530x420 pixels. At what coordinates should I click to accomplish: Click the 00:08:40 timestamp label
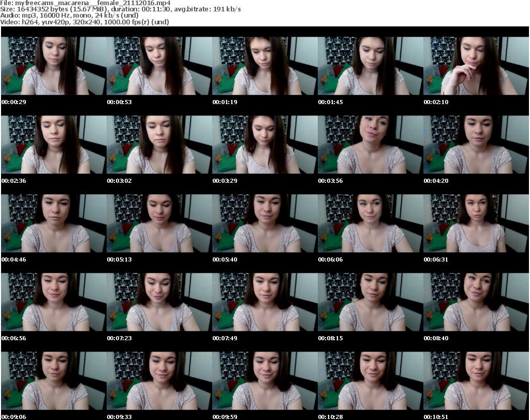[x=436, y=338]
